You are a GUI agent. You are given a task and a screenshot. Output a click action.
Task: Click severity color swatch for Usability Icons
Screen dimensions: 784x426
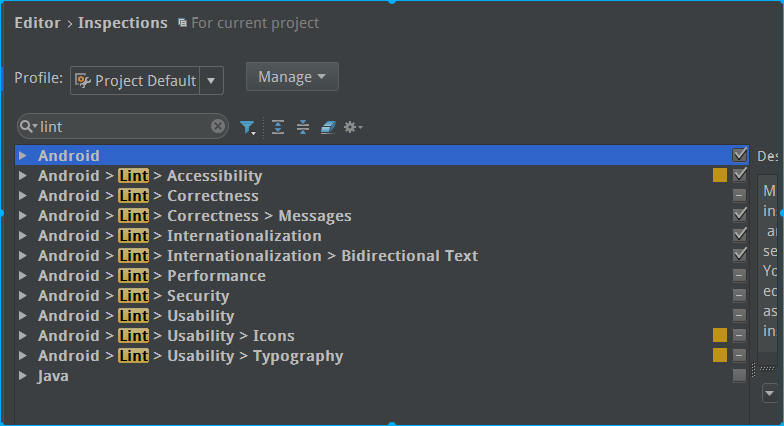(720, 335)
